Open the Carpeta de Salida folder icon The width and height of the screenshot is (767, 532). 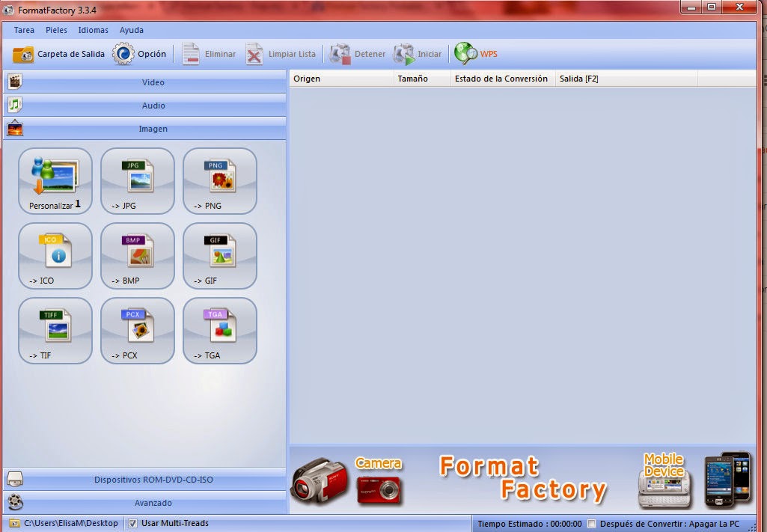[x=23, y=55]
